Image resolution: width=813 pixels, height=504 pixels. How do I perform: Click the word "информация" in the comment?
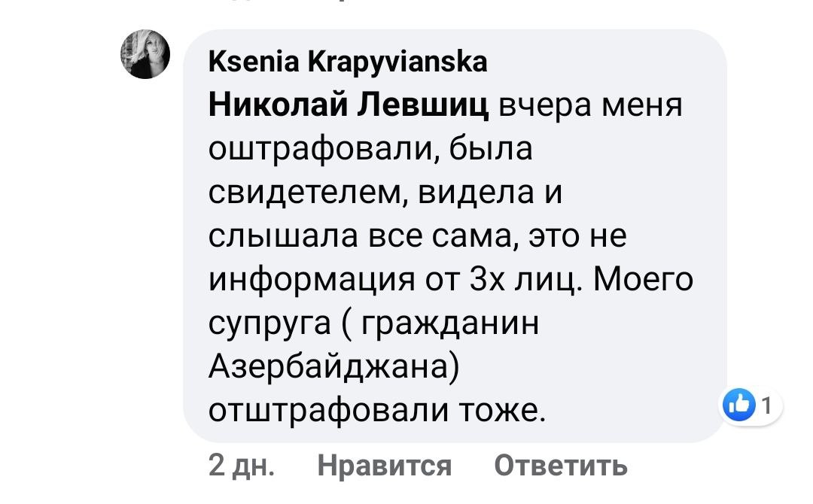click(313, 281)
